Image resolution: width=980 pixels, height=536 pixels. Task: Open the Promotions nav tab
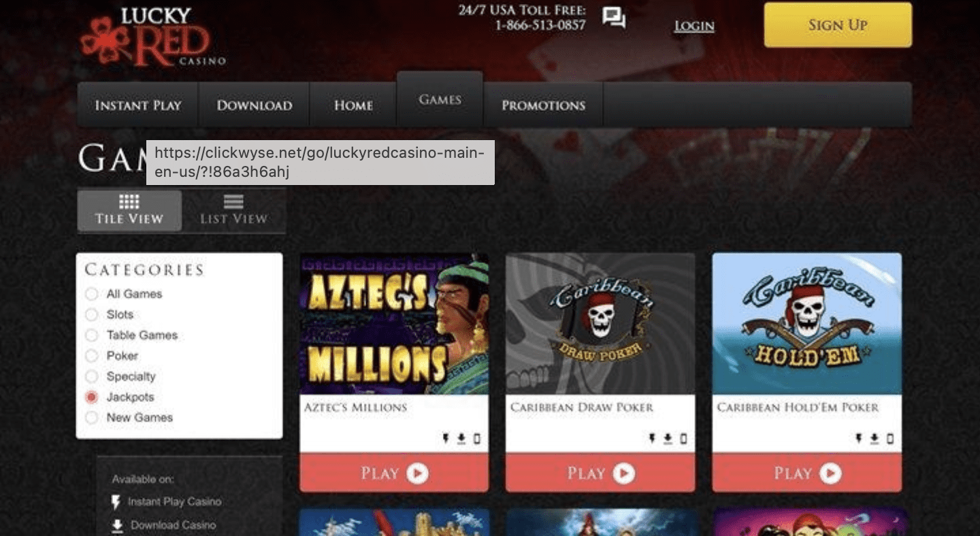point(543,105)
